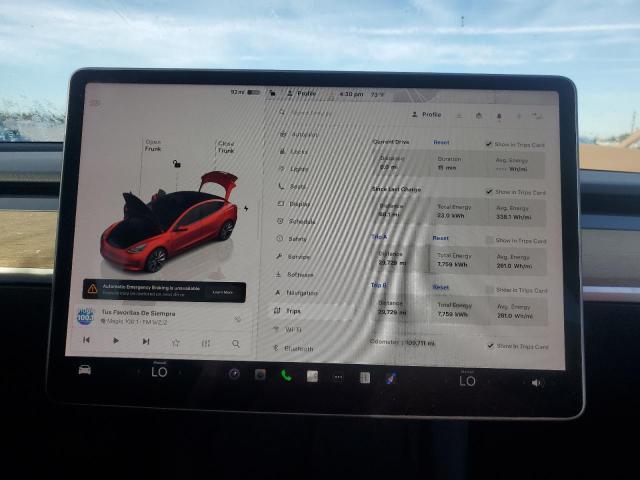Viewport: 640px width, 480px height.
Task: Favorite the current station with the star icon
Action: 176,342
